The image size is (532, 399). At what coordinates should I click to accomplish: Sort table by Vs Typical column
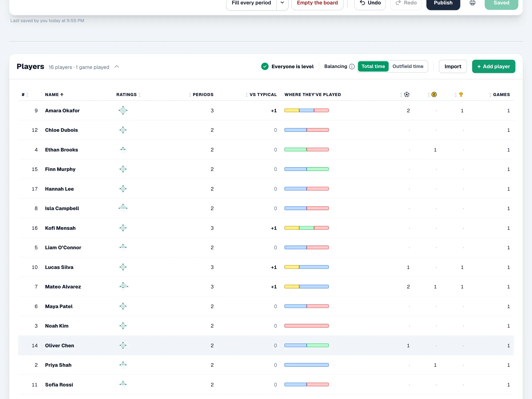pos(261,95)
